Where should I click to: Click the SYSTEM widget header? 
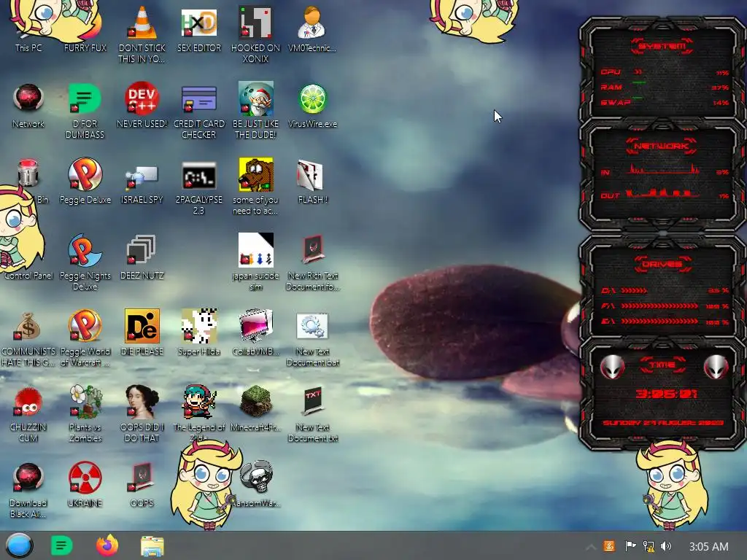pos(662,46)
